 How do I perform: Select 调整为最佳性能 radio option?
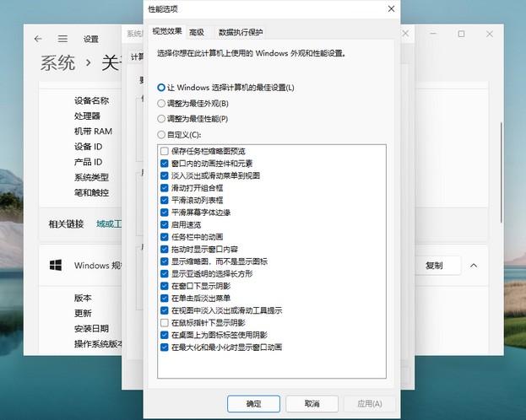point(161,119)
